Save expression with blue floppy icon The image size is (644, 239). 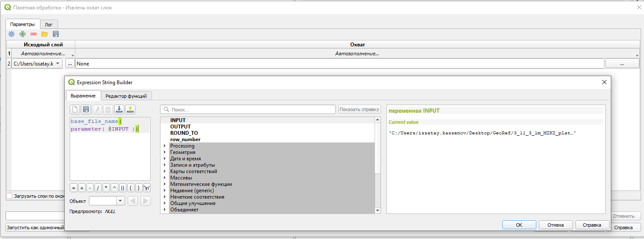(x=86, y=110)
